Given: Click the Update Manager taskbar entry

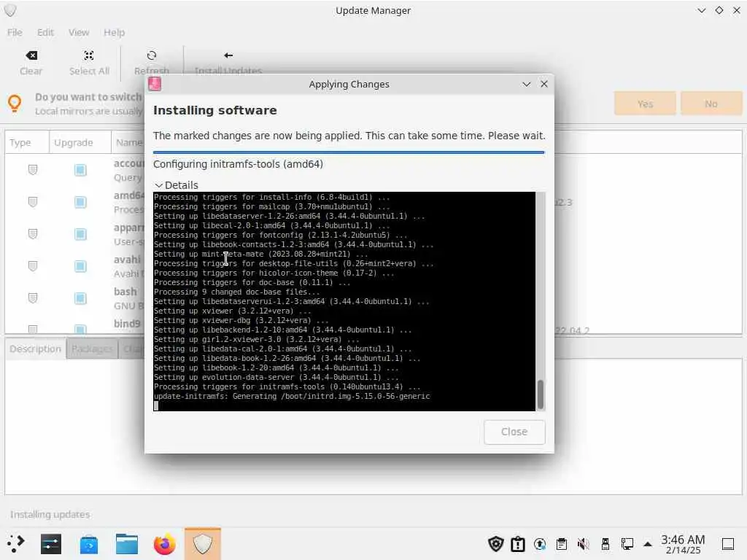Looking at the screenshot, I should [203, 544].
